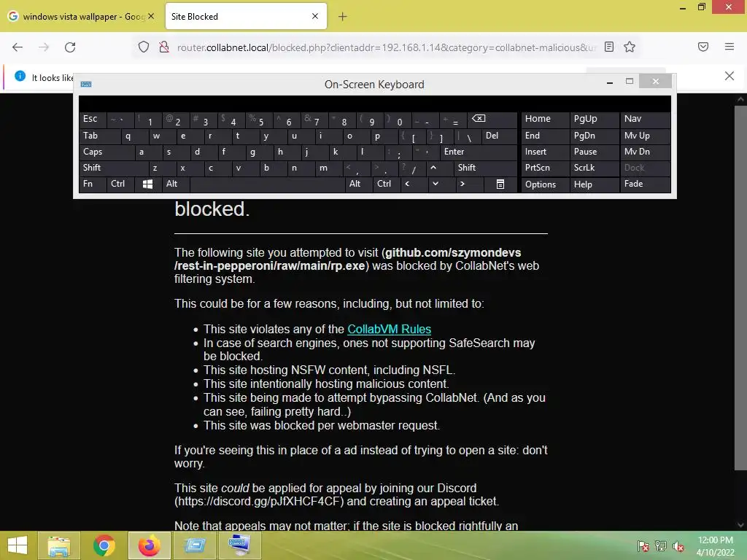Screen dimensions: 747x560
Task: Click the Insert key on On-Screen Keyboard
Action: (x=545, y=152)
